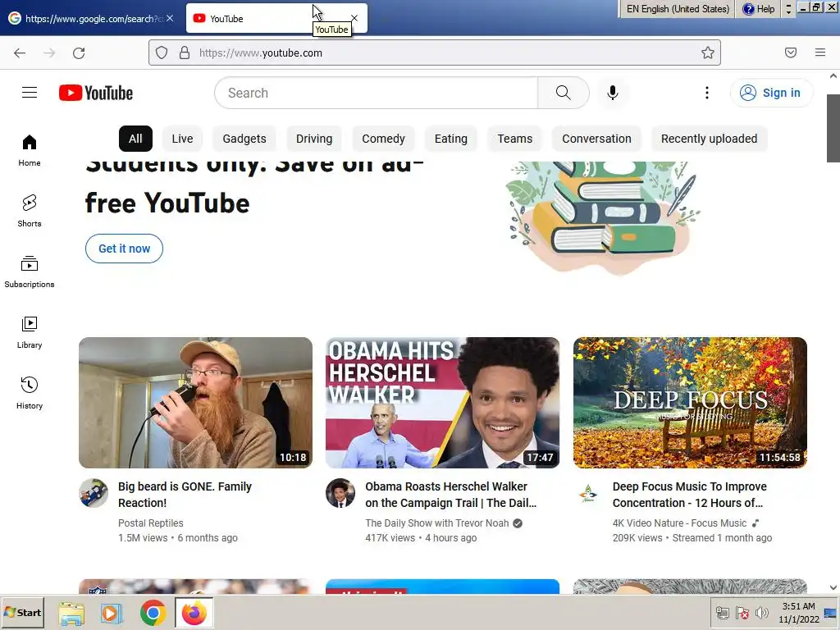
Task: Start voice search with microphone icon
Action: pos(612,93)
